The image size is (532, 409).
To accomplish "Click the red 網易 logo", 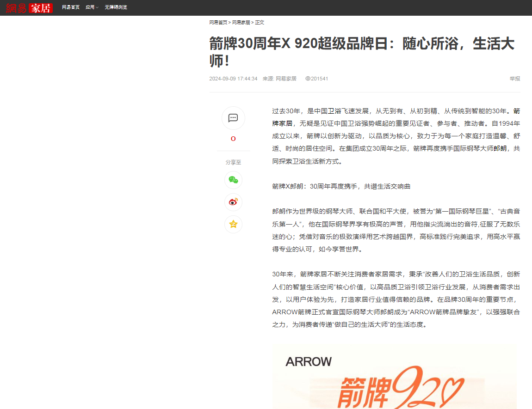I will [16, 8].
